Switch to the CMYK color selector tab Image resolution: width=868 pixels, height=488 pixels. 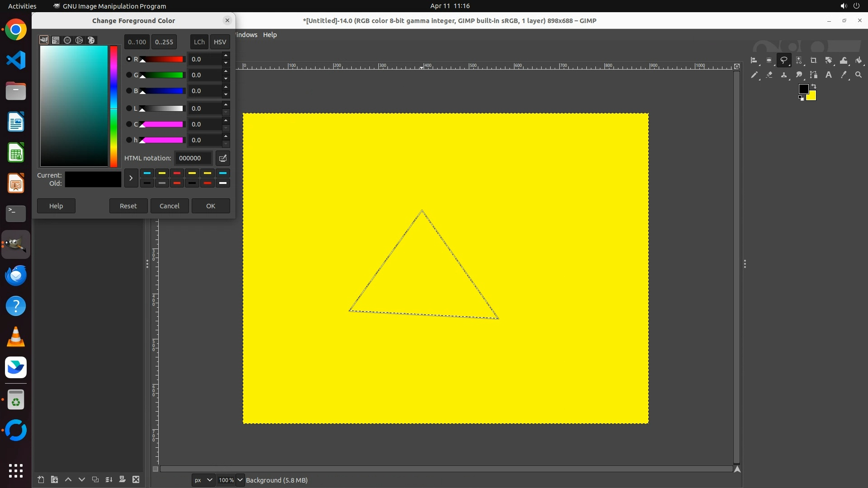(x=56, y=40)
